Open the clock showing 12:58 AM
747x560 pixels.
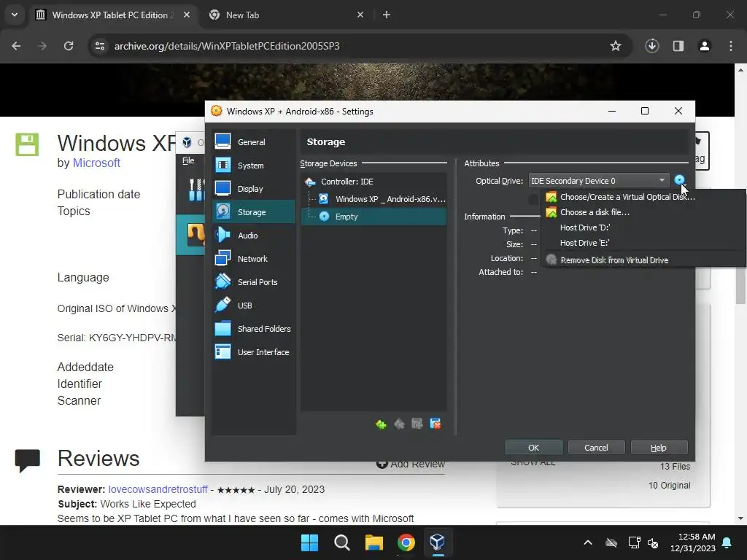coord(693,542)
